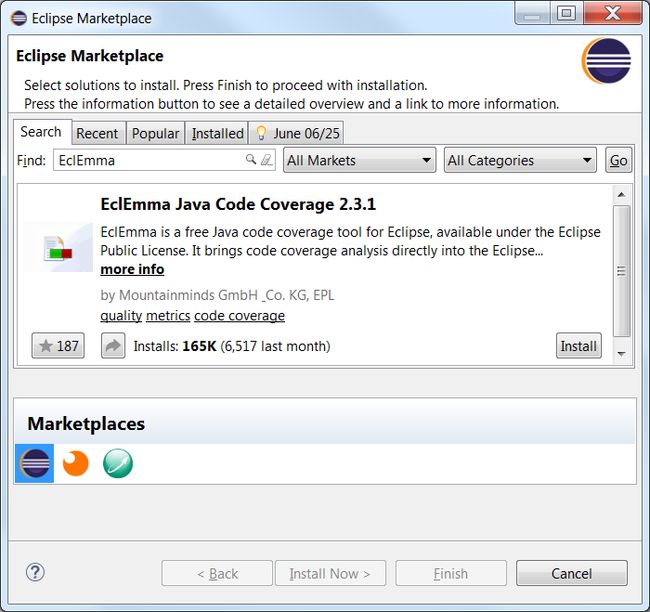Click the EclEmma Java Code Coverage 2.3.1 title
The width and height of the screenshot is (650, 612).
pos(238,204)
